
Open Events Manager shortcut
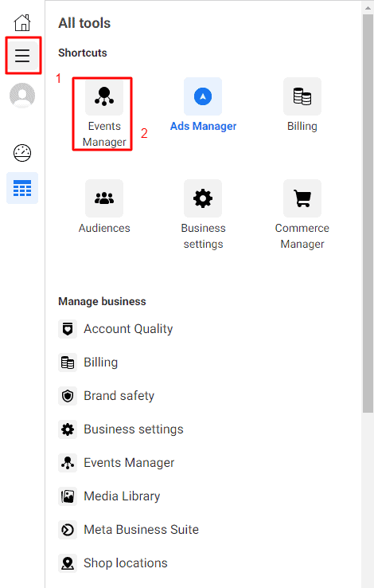point(104,114)
